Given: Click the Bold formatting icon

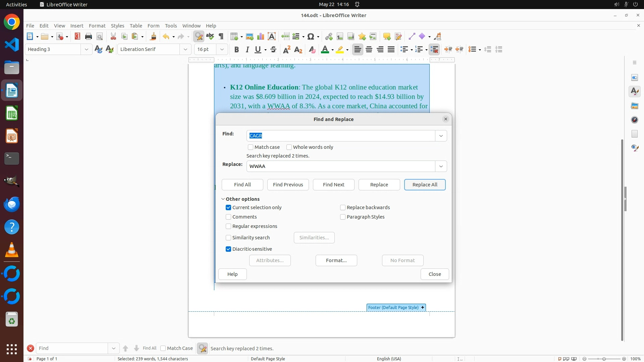Looking at the screenshot, I should click(236, 50).
